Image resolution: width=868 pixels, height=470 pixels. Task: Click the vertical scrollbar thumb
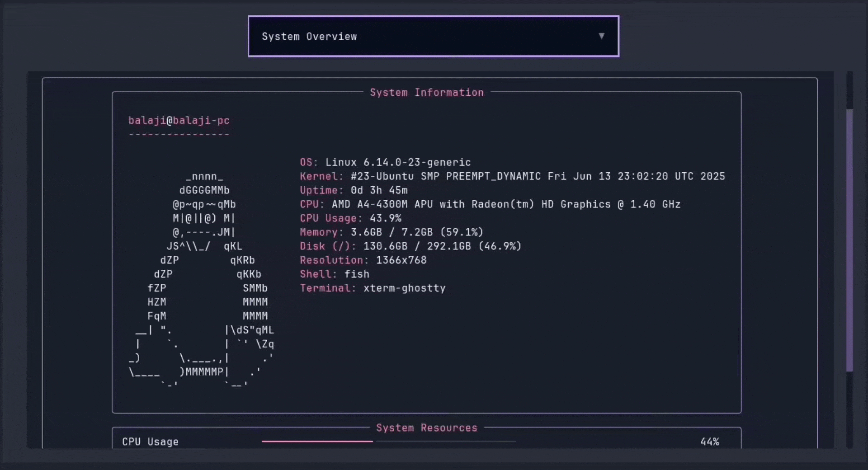tap(849, 240)
